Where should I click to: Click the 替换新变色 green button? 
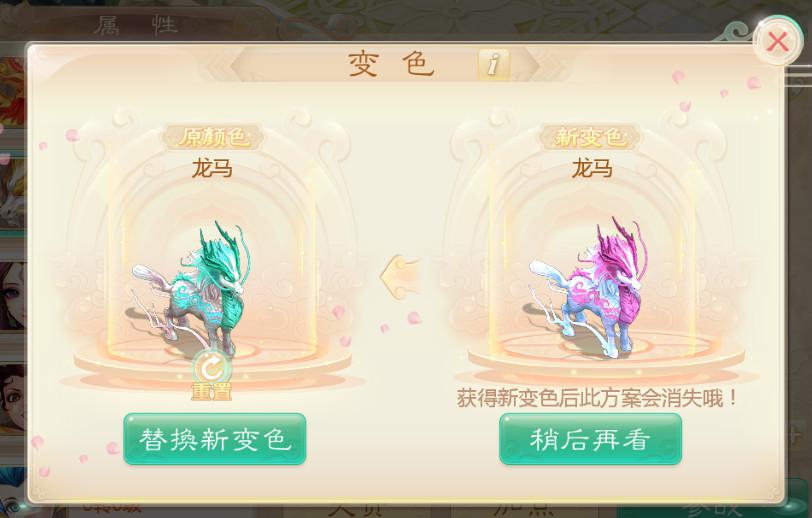(x=214, y=439)
